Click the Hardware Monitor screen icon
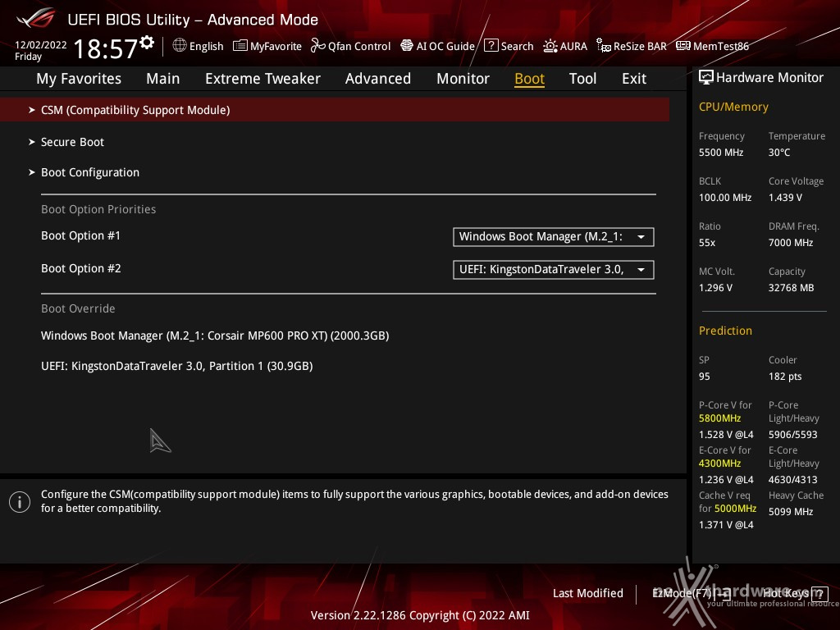Viewport: 840px width, 630px height. pyautogui.click(x=706, y=78)
